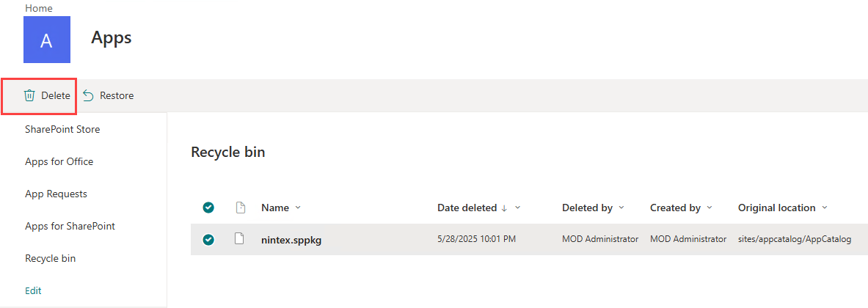The height and width of the screenshot is (308, 868).
Task: Click the blue Apps site logo tile
Action: (x=46, y=40)
